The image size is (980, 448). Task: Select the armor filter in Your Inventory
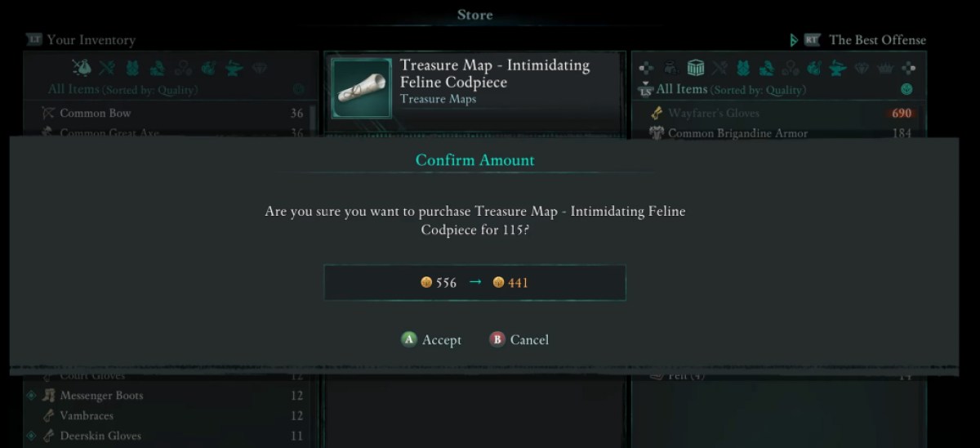click(133, 68)
